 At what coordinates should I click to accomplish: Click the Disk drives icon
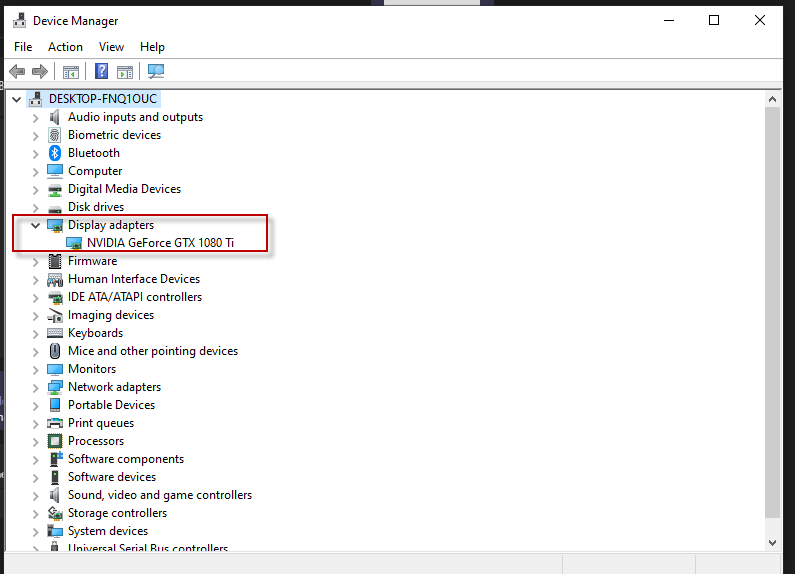click(x=55, y=208)
